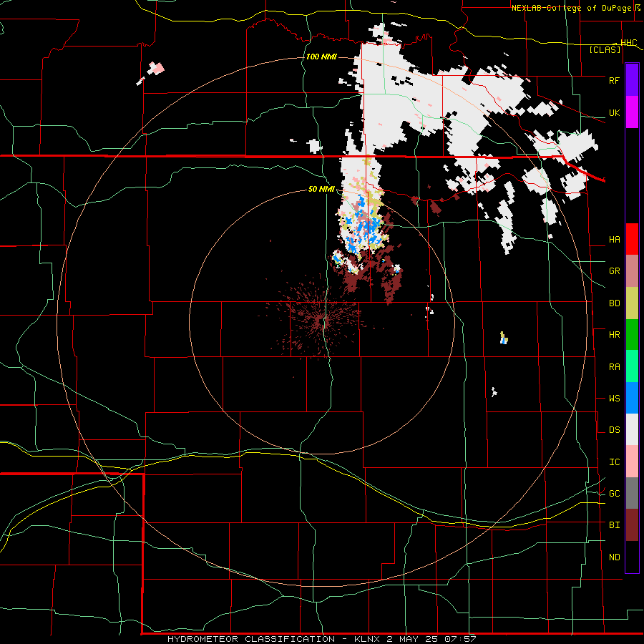Select the BD big drops legend color
The width and height of the screenshot is (644, 644).
coord(632,303)
